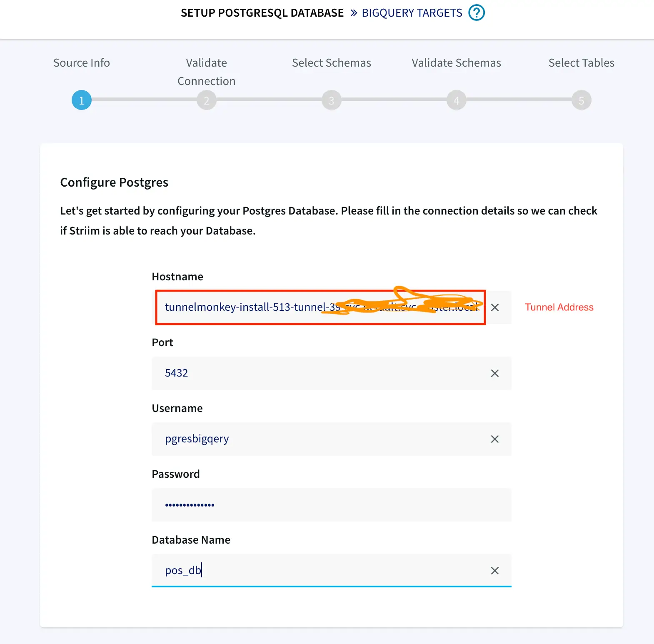The height and width of the screenshot is (644, 654).
Task: Select step 4 Validate Schemas circle
Action: [457, 100]
